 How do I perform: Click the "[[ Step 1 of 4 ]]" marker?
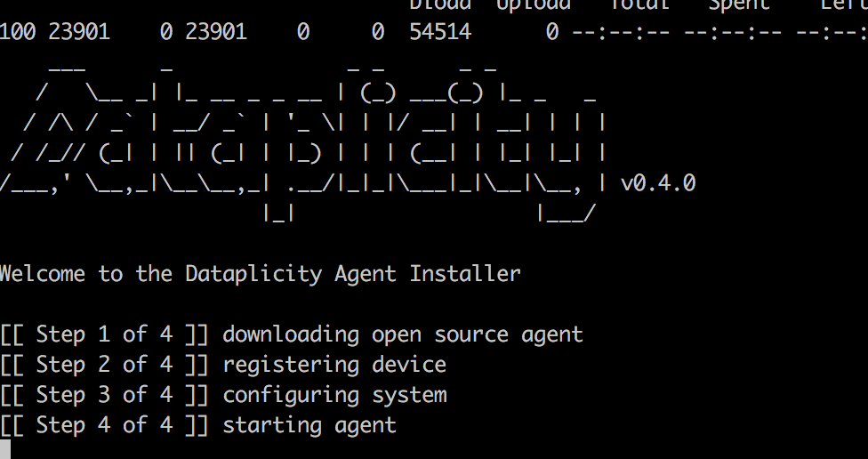pos(104,334)
